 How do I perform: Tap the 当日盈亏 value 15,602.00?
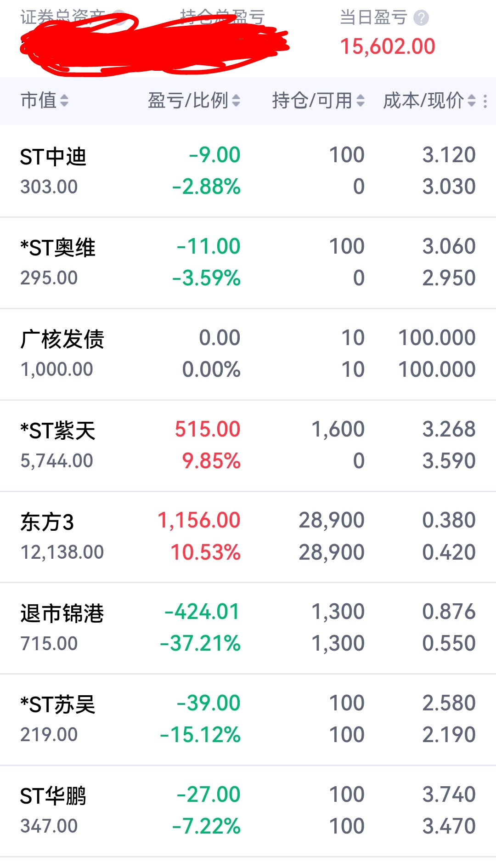click(x=388, y=46)
